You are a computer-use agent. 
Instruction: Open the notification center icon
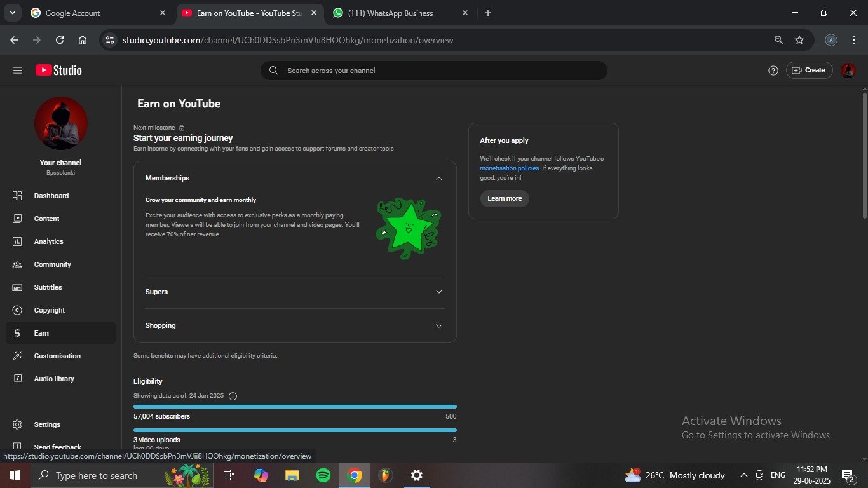coord(848,475)
